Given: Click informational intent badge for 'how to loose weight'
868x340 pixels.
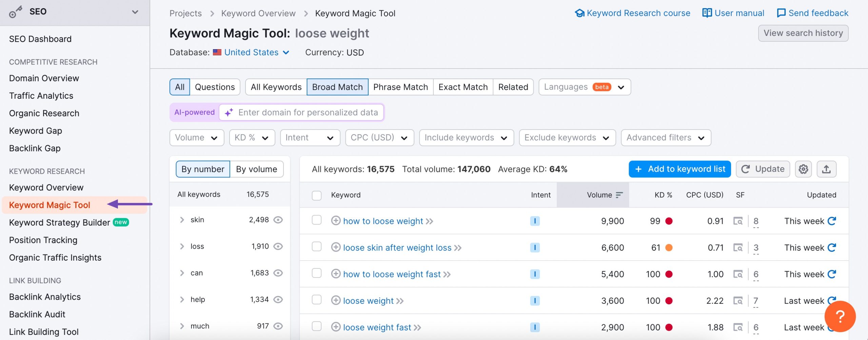Looking at the screenshot, I should (x=535, y=221).
